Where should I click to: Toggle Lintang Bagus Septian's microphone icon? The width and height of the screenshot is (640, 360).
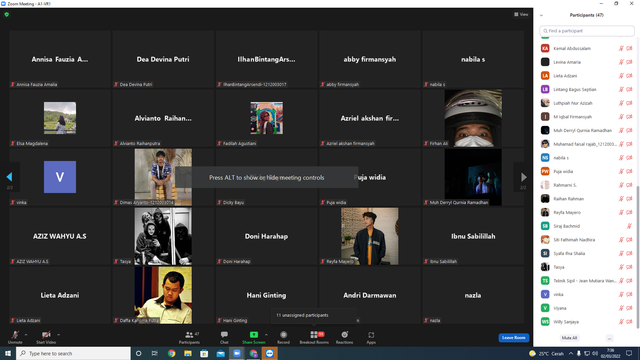pos(621,89)
